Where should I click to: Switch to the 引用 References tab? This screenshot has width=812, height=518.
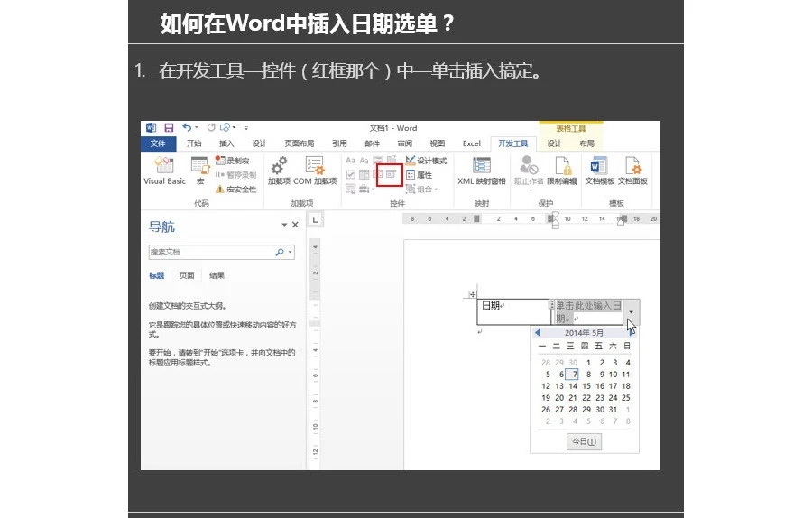click(339, 143)
